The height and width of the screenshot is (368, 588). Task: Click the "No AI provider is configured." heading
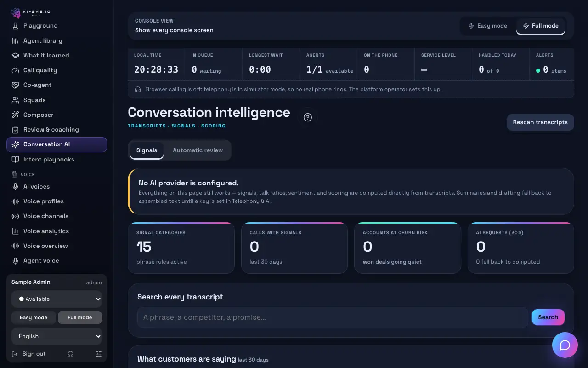189,183
